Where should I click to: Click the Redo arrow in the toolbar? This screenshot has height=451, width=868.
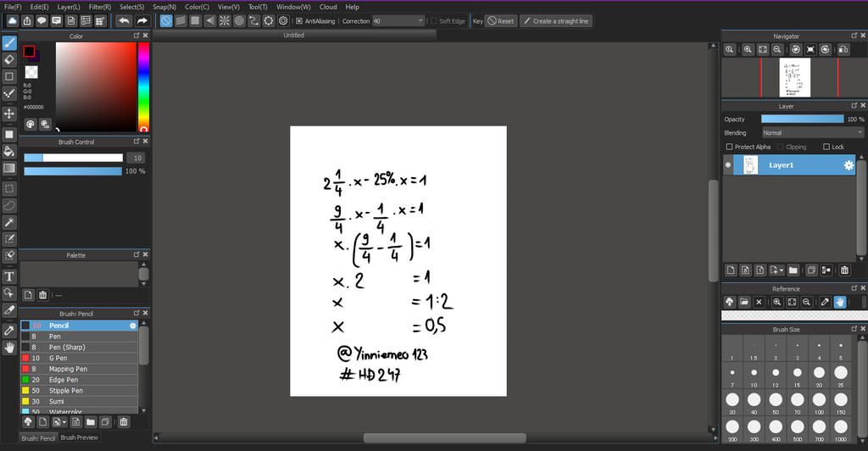[142, 21]
